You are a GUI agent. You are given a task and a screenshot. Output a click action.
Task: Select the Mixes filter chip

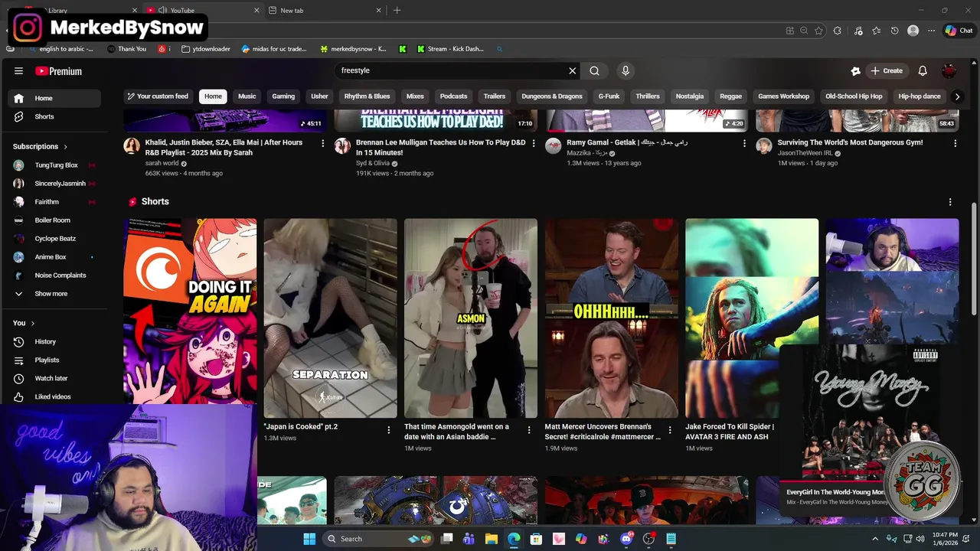click(x=415, y=96)
